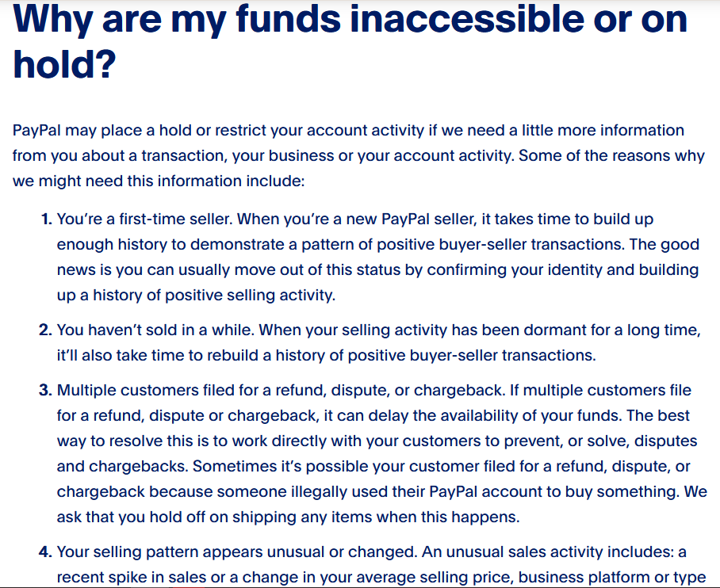The height and width of the screenshot is (588, 720).
Task: Click list number 1 marker
Action: pyautogui.click(x=46, y=219)
